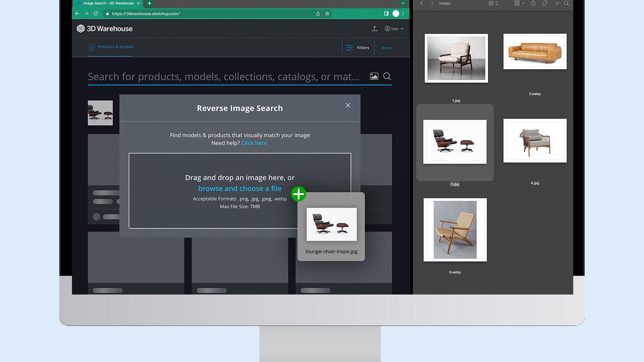The image size is (644, 362).
Task: Click the 3D Warehouse logo
Action: coord(105,29)
